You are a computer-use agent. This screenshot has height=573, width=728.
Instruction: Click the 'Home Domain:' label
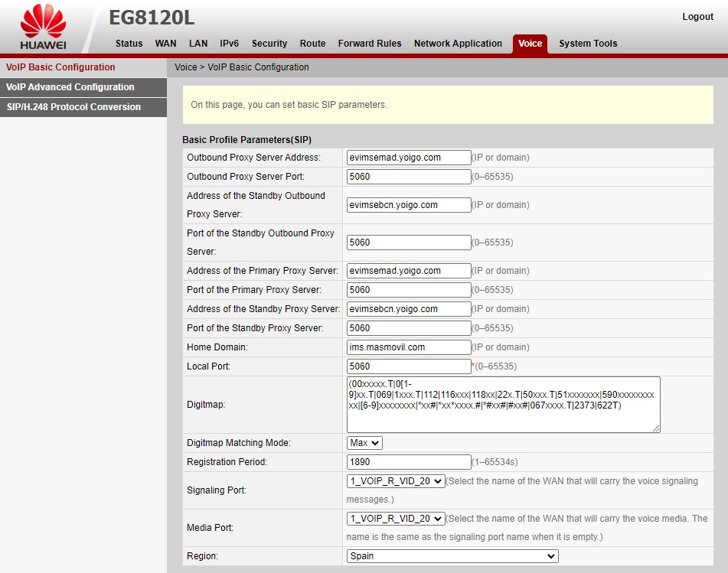pos(217,347)
